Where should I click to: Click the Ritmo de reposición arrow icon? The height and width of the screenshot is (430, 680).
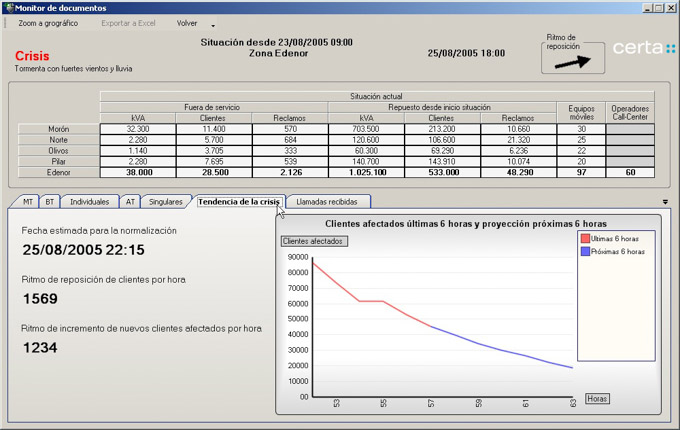coord(573,61)
